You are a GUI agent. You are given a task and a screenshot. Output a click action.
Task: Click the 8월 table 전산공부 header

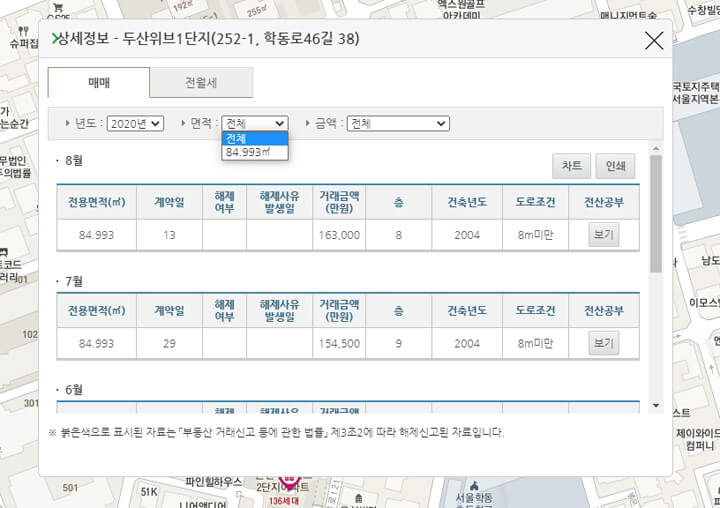coord(604,202)
